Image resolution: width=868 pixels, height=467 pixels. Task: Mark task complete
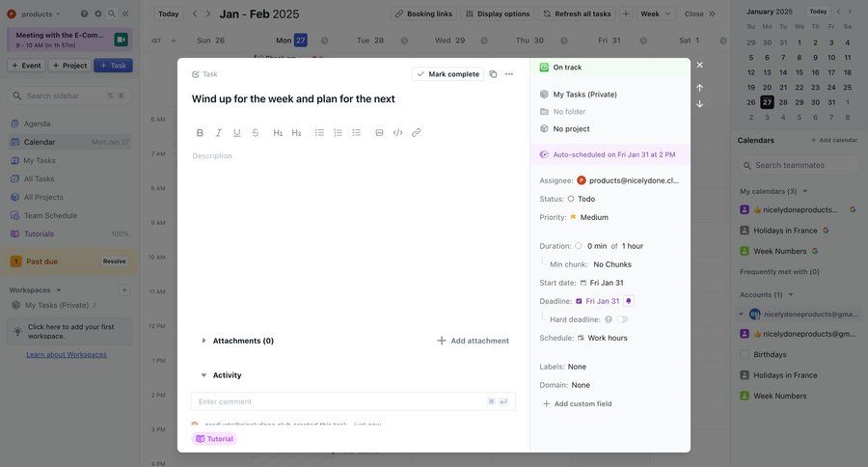click(448, 73)
